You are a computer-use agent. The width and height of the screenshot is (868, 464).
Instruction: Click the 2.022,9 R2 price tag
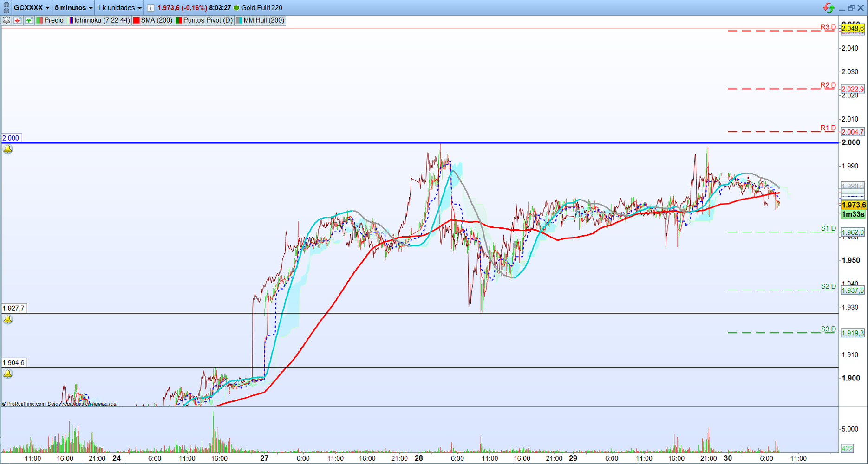[x=853, y=89]
